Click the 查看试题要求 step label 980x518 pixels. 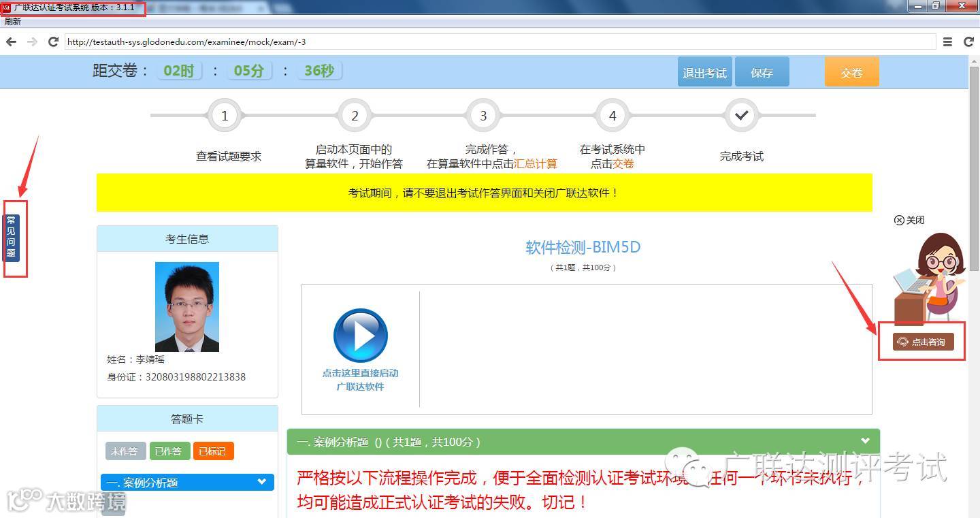tap(229, 157)
